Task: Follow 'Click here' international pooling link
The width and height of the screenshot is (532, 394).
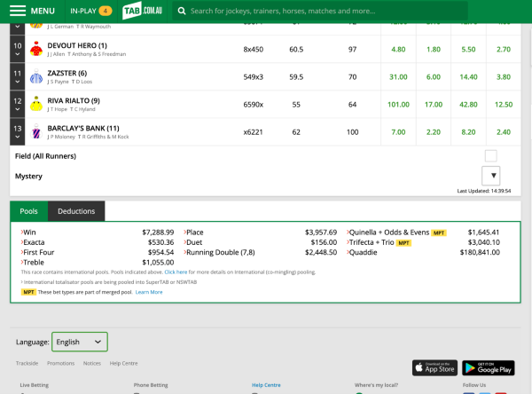Action: click(x=176, y=272)
